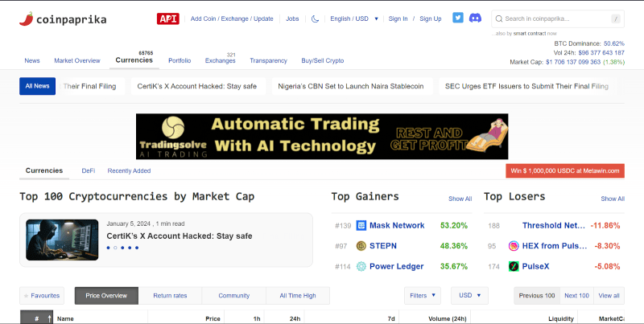The image size is (644, 324).
Task: Click the Sign Up link
Action: (x=431, y=18)
